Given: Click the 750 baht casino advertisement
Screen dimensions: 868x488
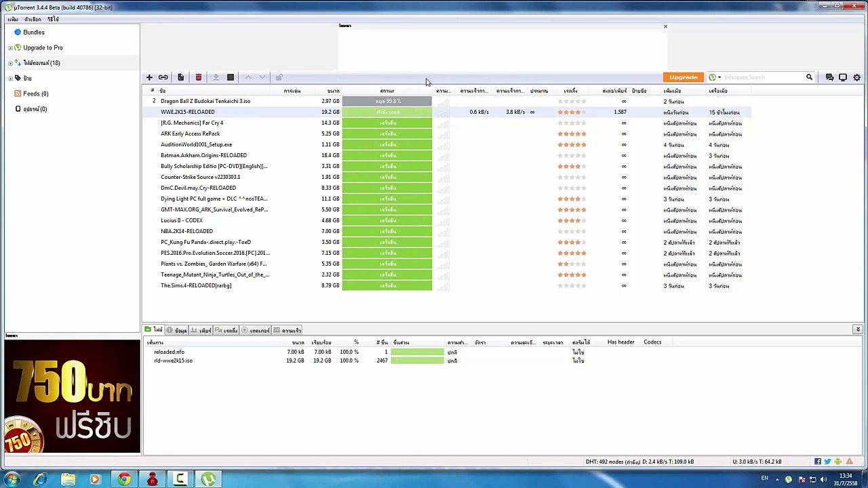Looking at the screenshot, I should click(x=72, y=396).
